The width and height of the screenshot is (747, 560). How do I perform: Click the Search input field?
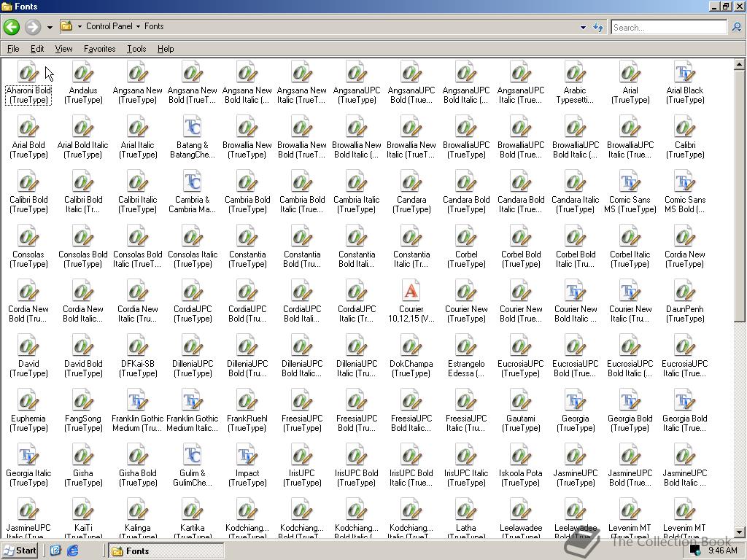pyautogui.click(x=670, y=27)
